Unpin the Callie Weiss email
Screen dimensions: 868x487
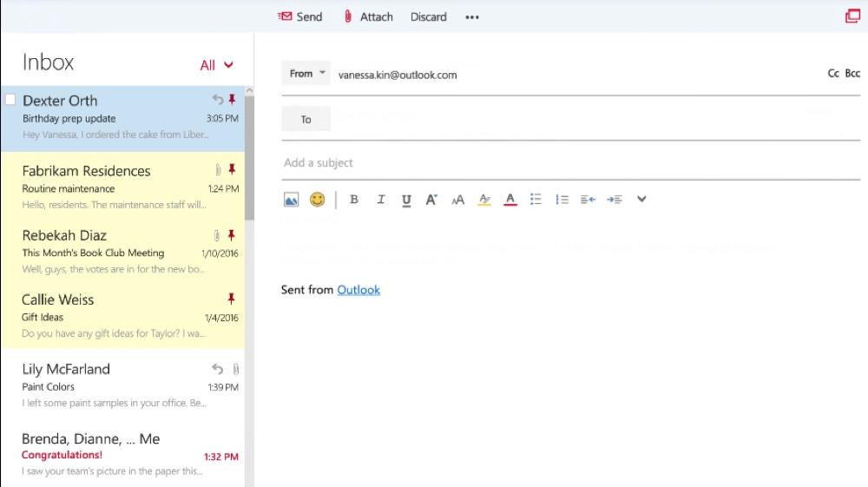[x=232, y=299]
